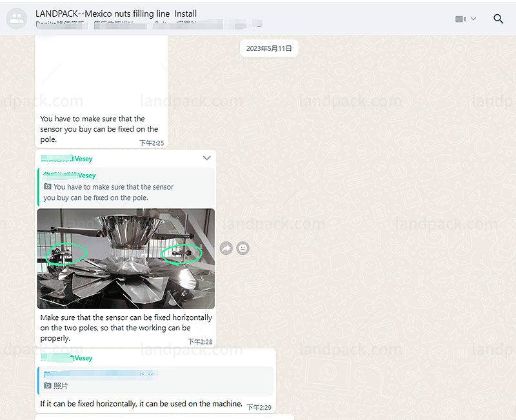Open the packing machine photo thumbnail

coord(126,258)
